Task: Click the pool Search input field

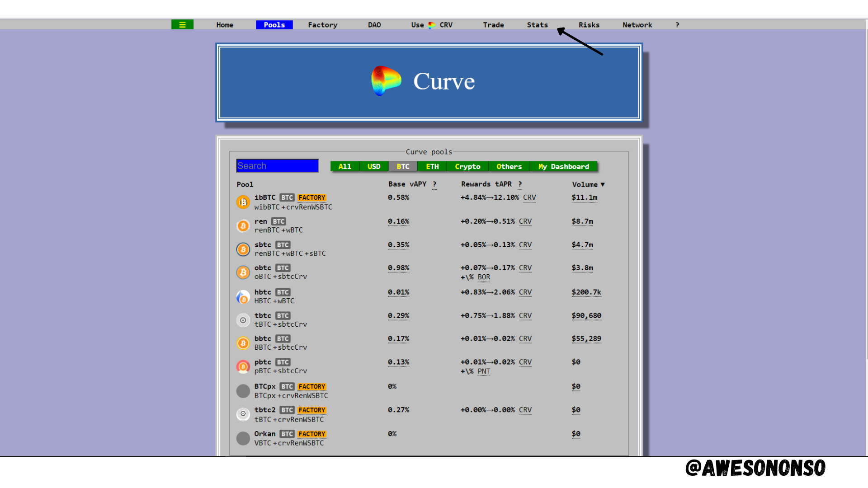Action: pyautogui.click(x=278, y=166)
